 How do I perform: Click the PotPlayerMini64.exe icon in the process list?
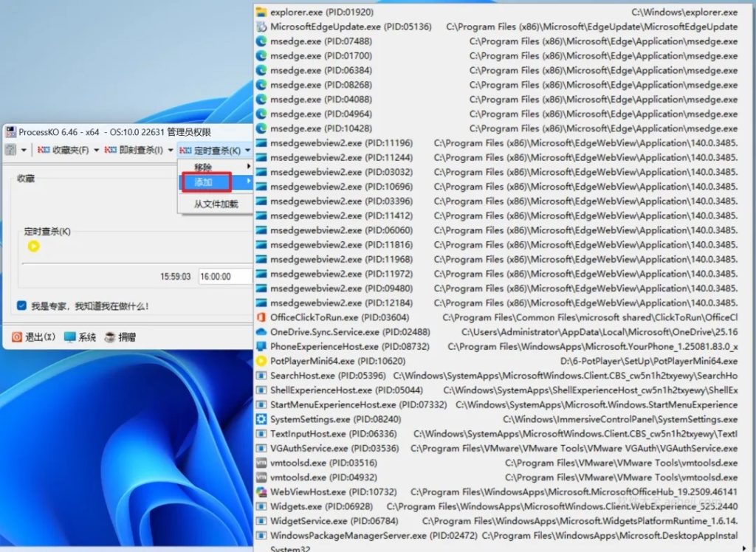tap(260, 362)
